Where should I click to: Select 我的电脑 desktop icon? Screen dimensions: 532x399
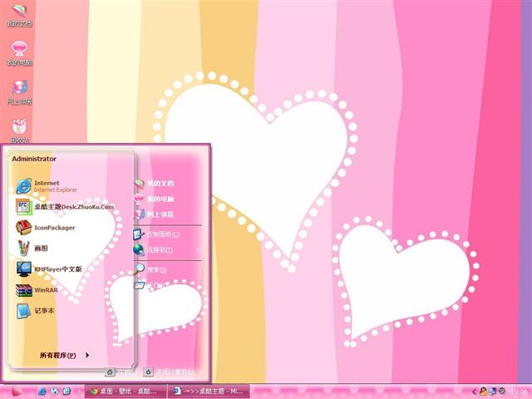tap(19, 53)
